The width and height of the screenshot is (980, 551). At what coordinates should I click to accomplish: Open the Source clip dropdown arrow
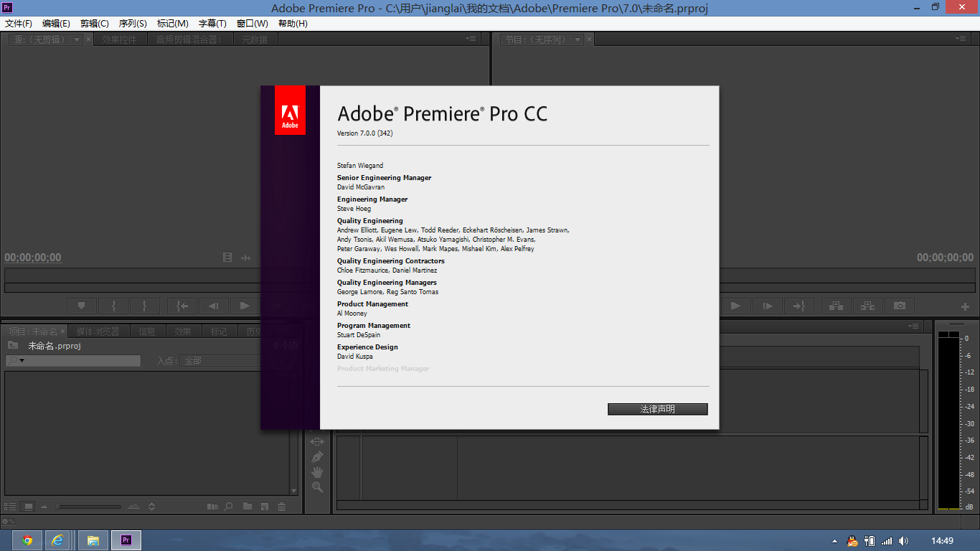pos(77,39)
